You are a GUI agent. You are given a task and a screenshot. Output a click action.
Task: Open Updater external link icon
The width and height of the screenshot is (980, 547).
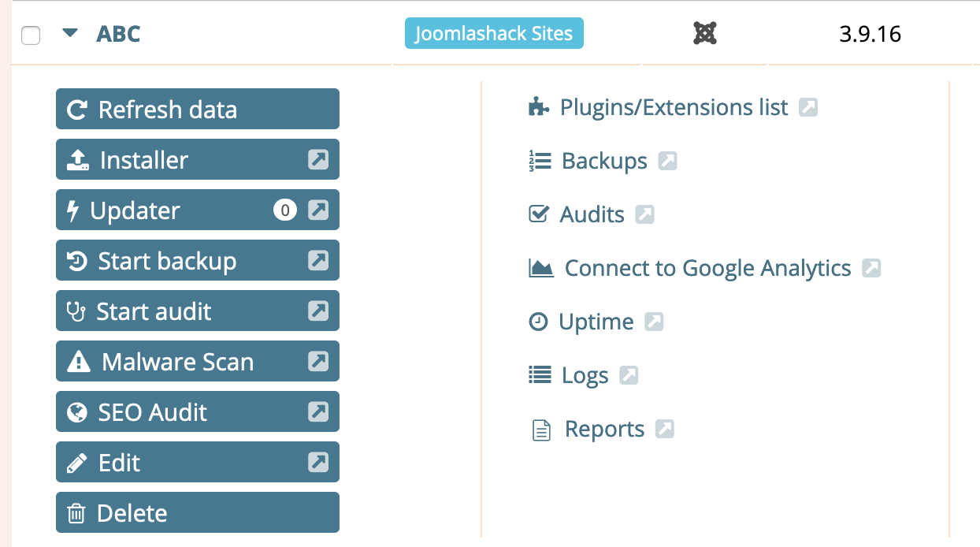318,210
